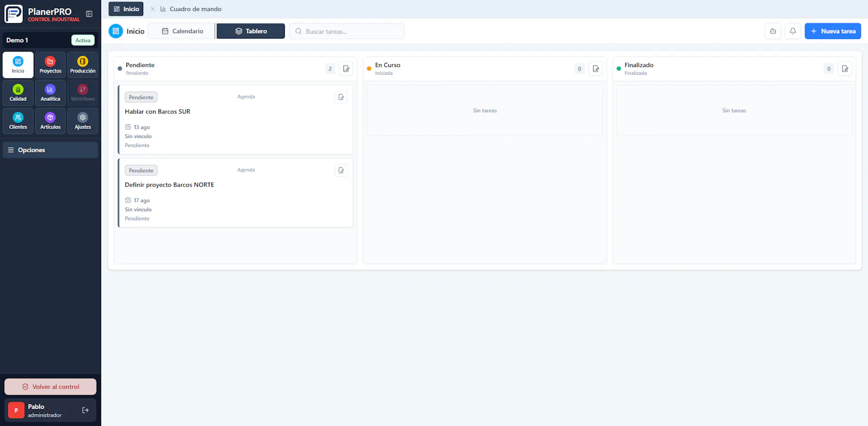This screenshot has height=426, width=868.
Task: Open the Inicio module in sidebar
Action: 18,65
